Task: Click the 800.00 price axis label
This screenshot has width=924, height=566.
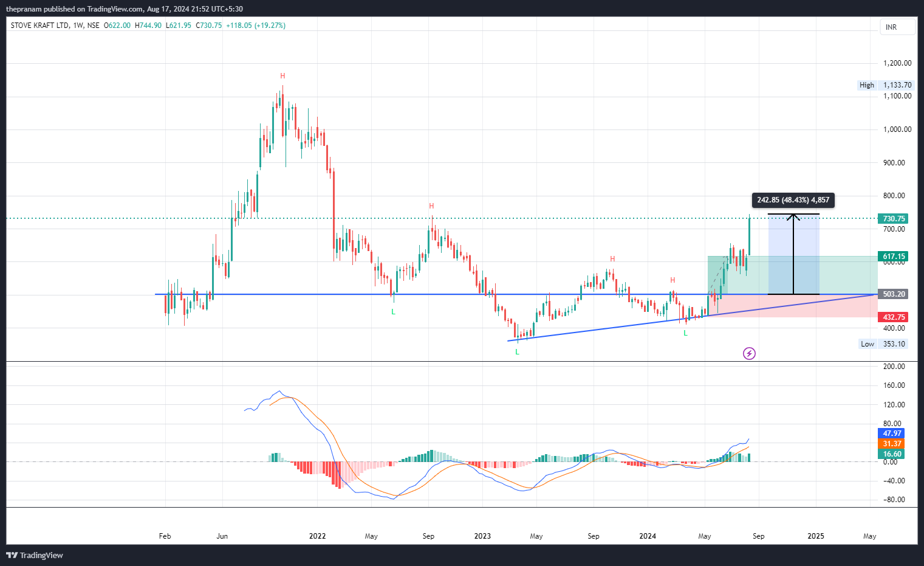Action: [894, 196]
